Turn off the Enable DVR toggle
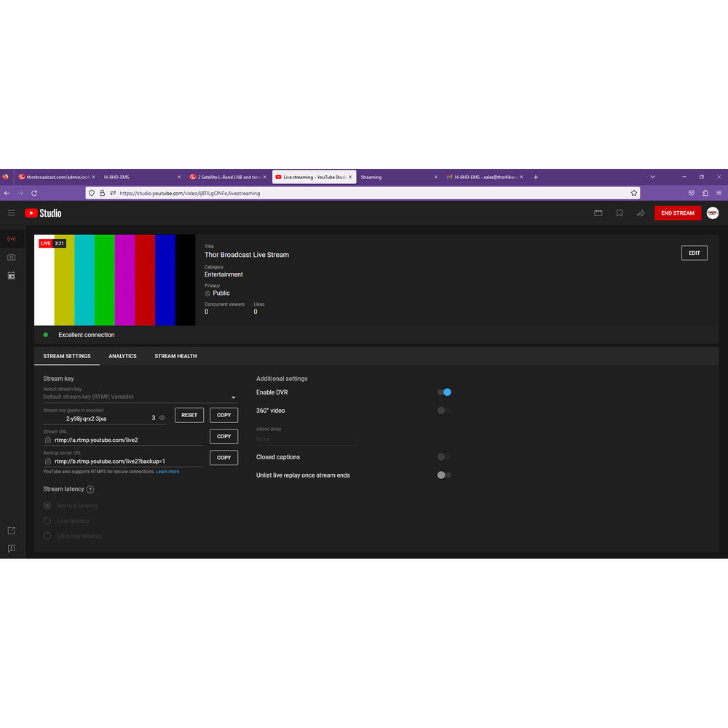The width and height of the screenshot is (728, 728). point(444,392)
